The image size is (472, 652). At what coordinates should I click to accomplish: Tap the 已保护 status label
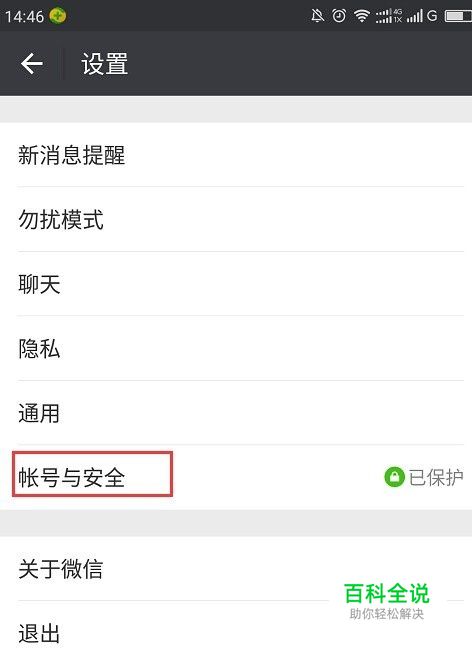point(436,477)
